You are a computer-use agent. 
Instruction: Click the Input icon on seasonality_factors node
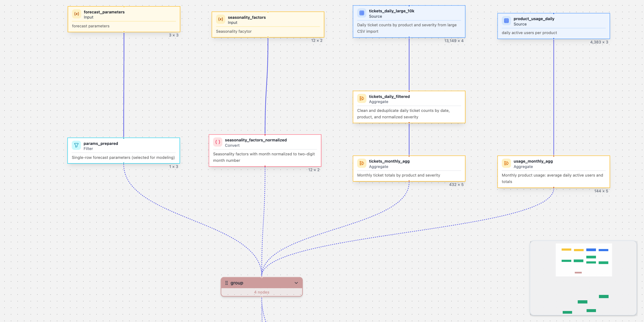click(x=221, y=19)
